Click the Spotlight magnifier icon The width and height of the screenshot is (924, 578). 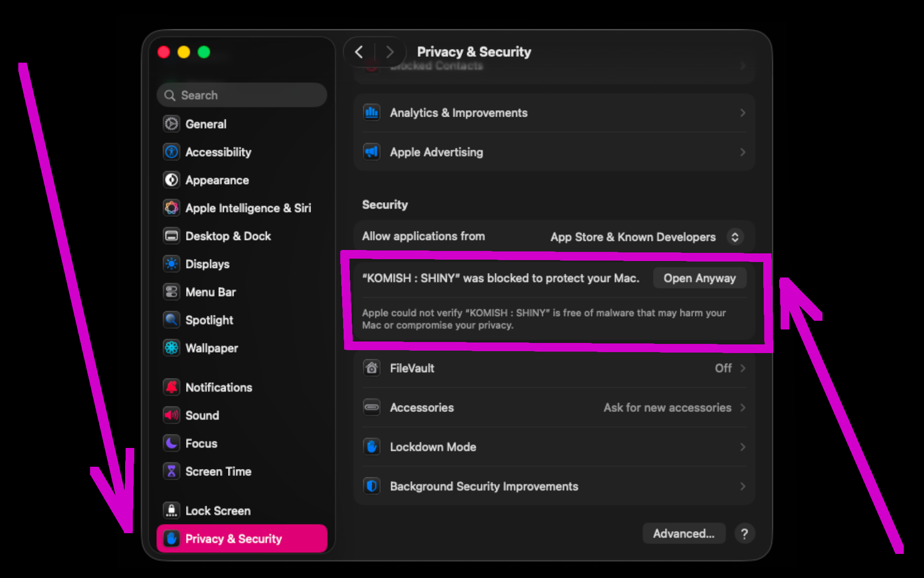171,319
